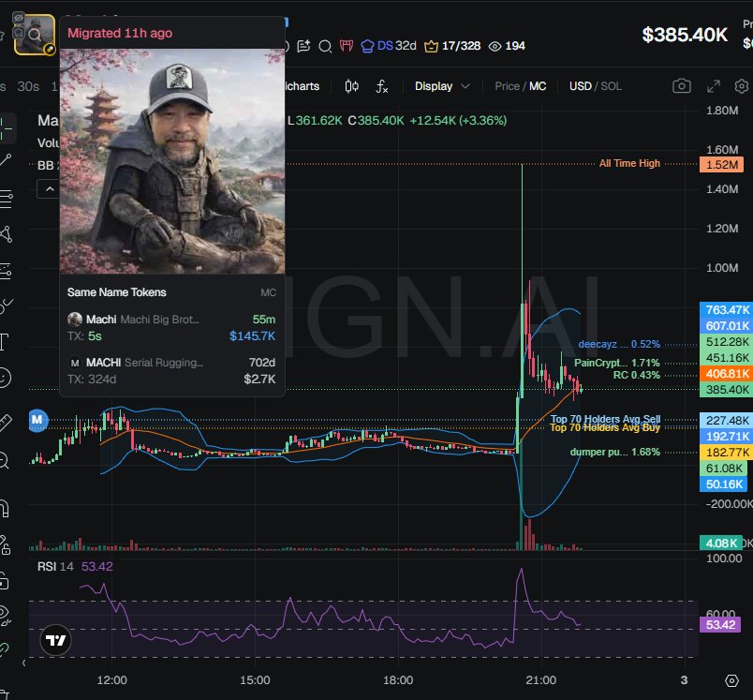Open the horizontal lines (Fib) tool group
The width and height of the screenshot is (753, 700).
coord(6,199)
